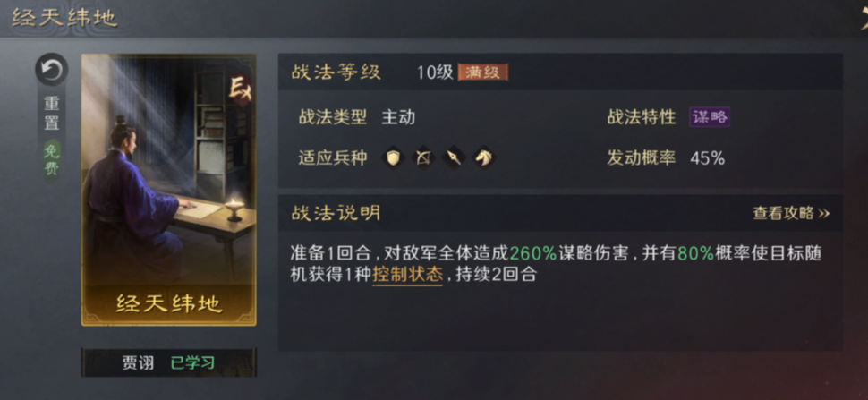This screenshot has height=400, width=868.
Task: Tap the orange 满级 badge
Action: click(x=482, y=72)
